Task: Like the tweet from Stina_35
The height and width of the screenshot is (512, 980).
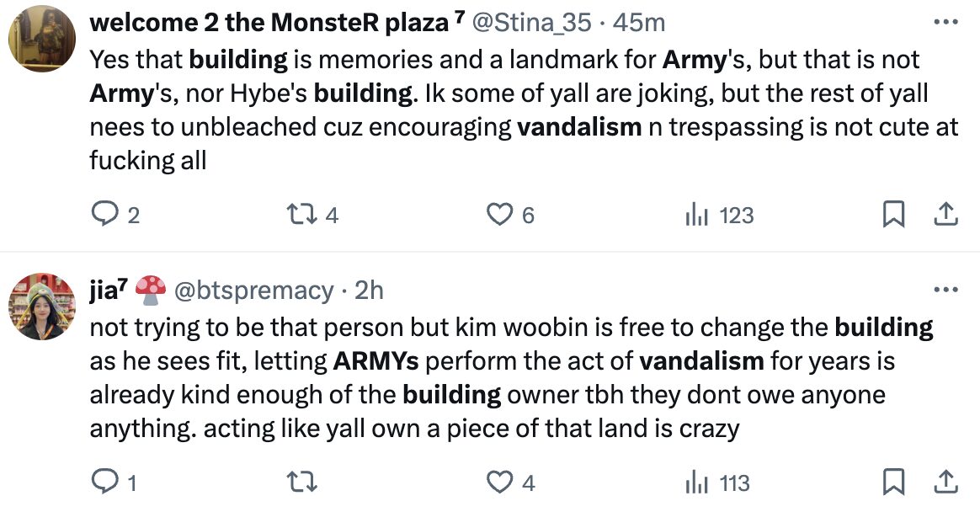Action: pos(500,216)
